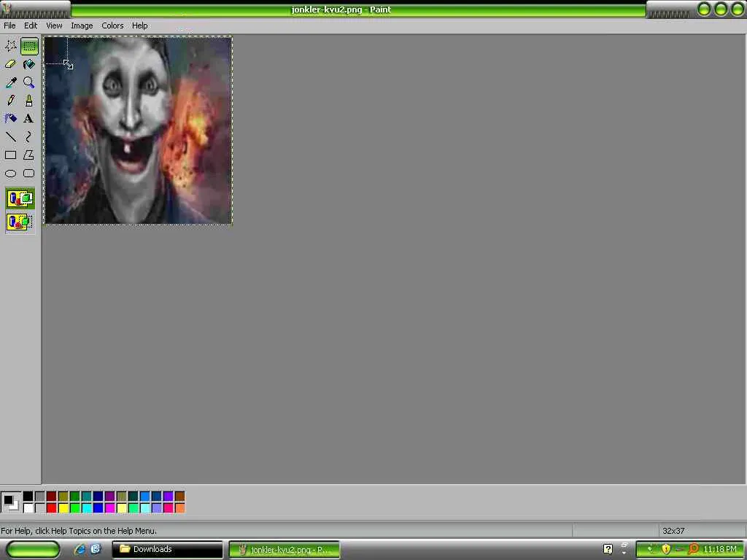
Task: Select the Line tool
Action: (x=10, y=137)
